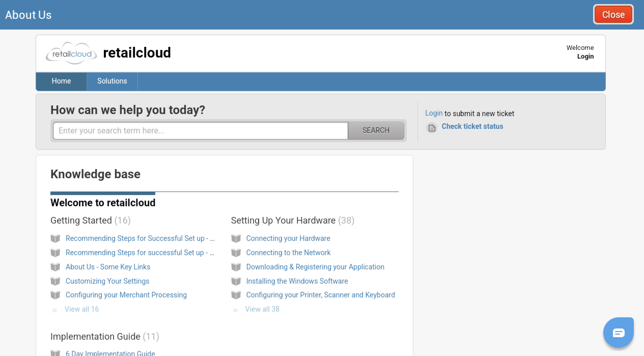Open Installing the Windows Software article
The width and height of the screenshot is (644, 356).
click(x=297, y=281)
